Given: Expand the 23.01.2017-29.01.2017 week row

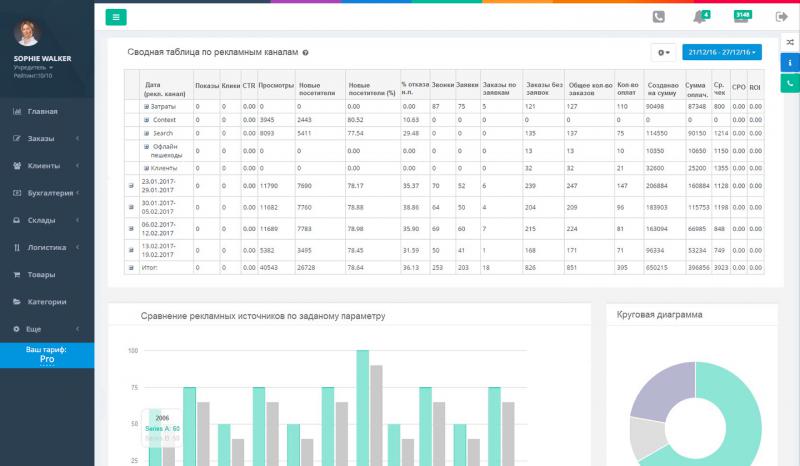Looking at the screenshot, I should click(x=131, y=185).
